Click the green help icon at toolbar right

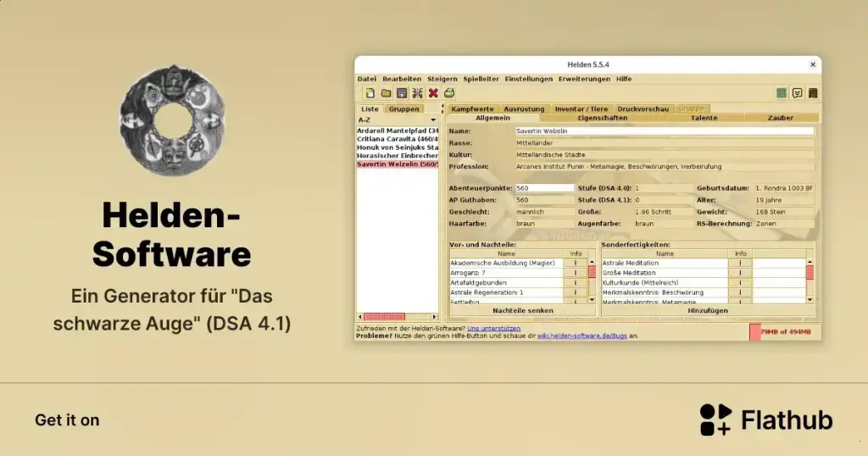click(781, 93)
